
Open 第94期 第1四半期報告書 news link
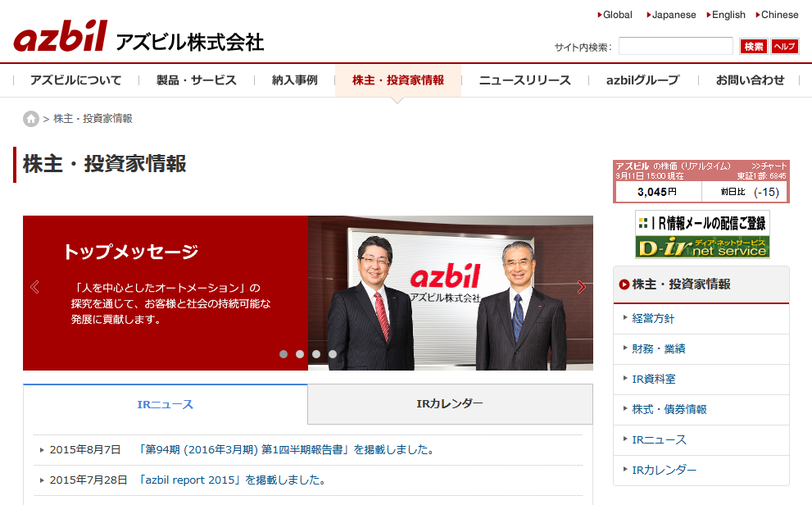click(287, 449)
